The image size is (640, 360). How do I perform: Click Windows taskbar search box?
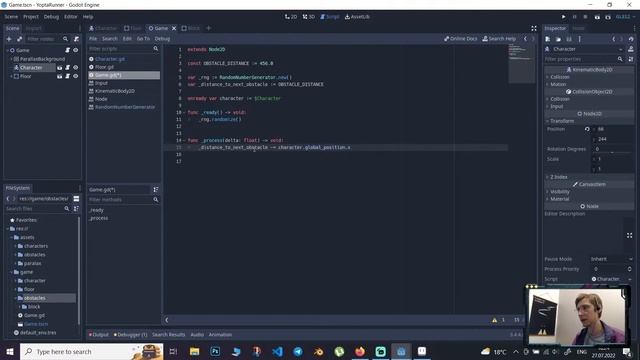click(91, 351)
